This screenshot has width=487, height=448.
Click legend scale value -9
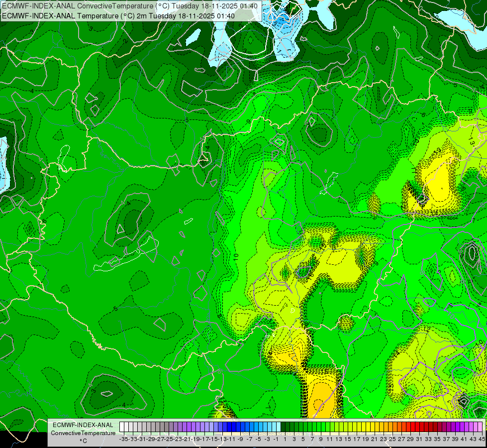click(240, 439)
